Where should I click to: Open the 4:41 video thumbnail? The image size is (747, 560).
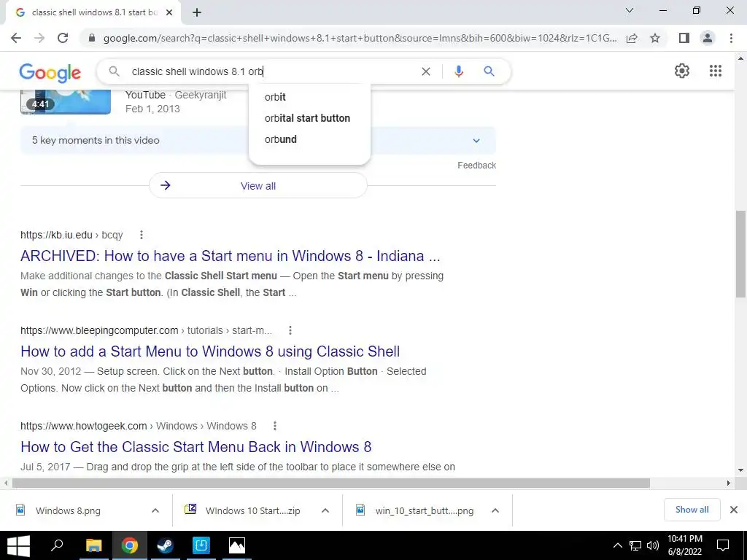point(66,101)
